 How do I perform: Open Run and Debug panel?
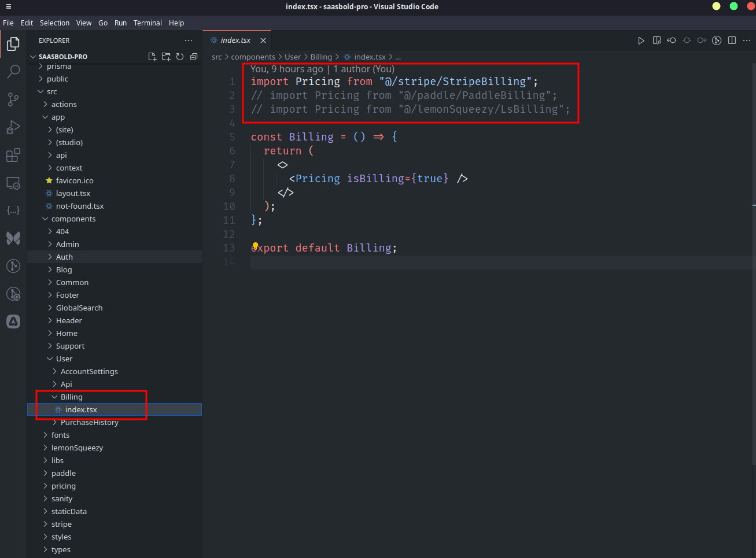[x=13, y=127]
